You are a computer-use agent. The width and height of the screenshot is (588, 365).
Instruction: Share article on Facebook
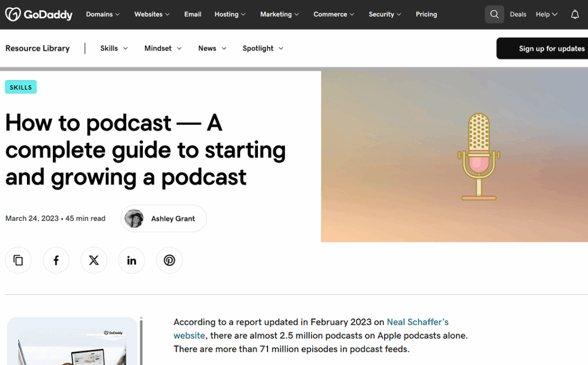coord(56,260)
